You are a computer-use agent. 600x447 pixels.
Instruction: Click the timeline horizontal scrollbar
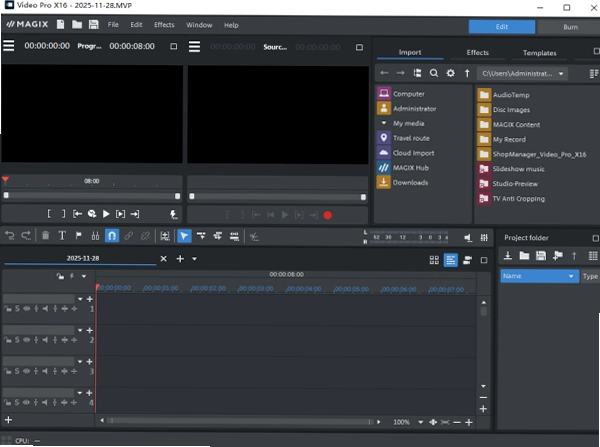[240, 421]
